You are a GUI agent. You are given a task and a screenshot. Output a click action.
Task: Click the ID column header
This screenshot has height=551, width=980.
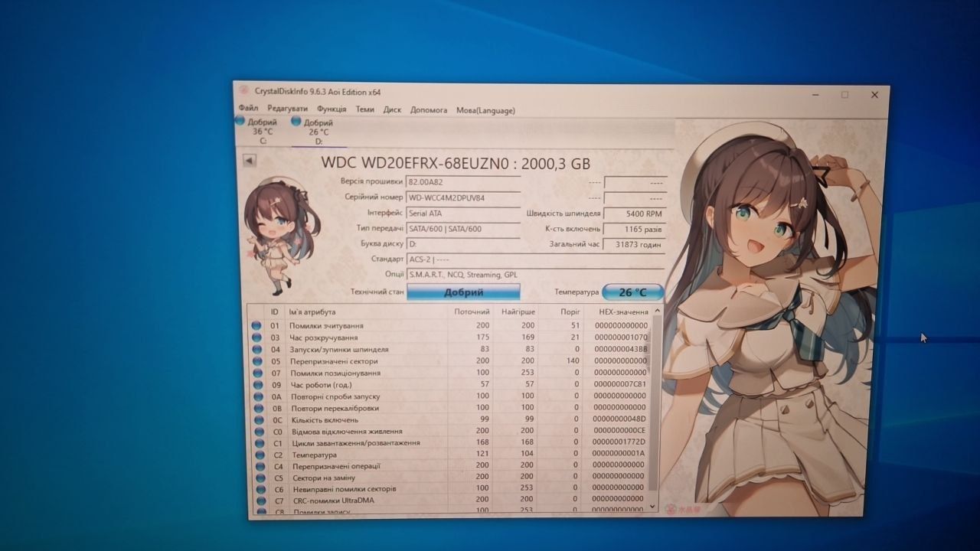tap(274, 312)
